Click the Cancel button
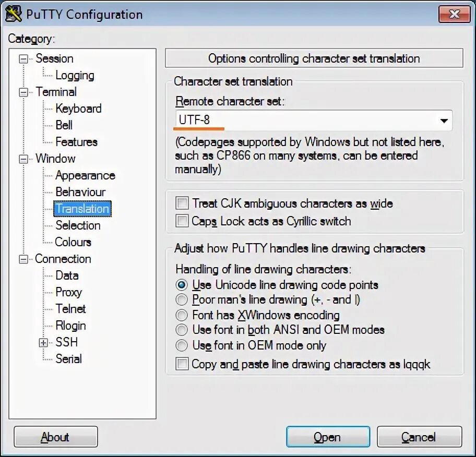This screenshot has width=476, height=457. tap(420, 437)
